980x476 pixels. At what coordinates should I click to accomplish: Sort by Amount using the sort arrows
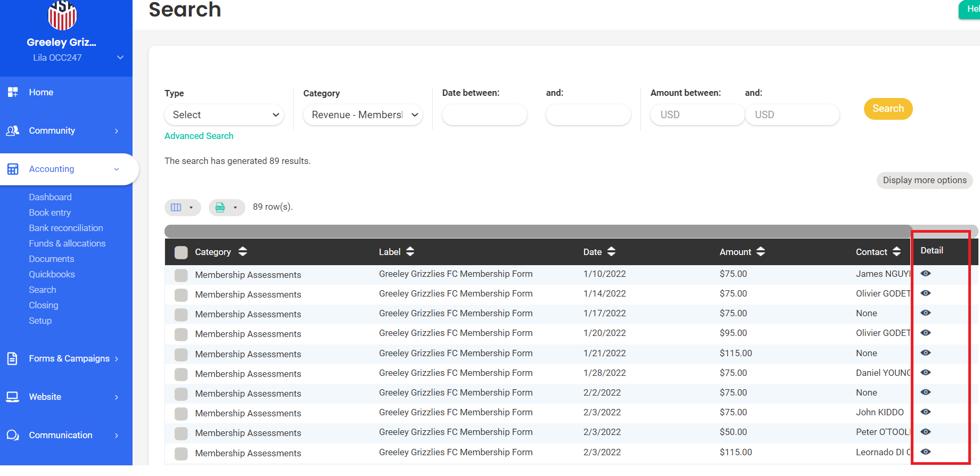(760, 252)
